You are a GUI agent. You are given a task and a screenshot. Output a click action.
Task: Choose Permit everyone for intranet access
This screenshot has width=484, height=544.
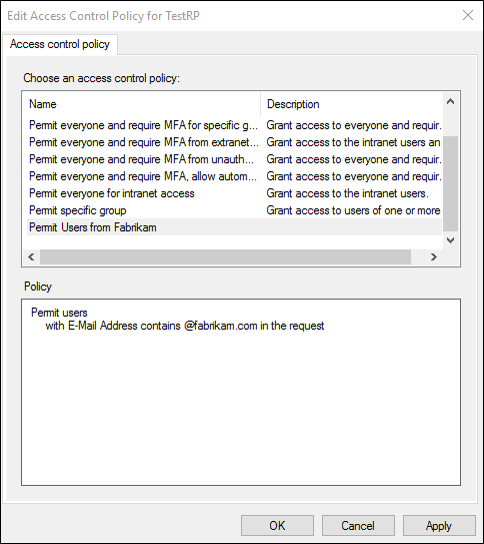tap(234, 193)
